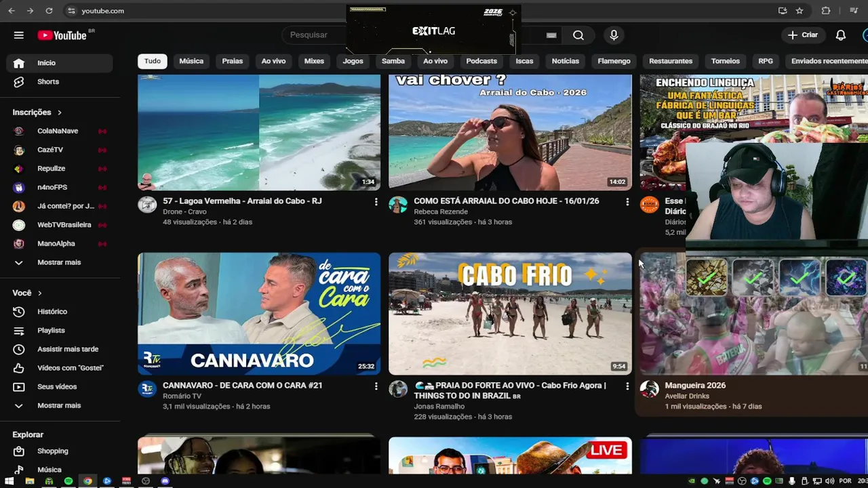
Task: Open n4noFPS subscription channel
Action: click(x=60, y=187)
